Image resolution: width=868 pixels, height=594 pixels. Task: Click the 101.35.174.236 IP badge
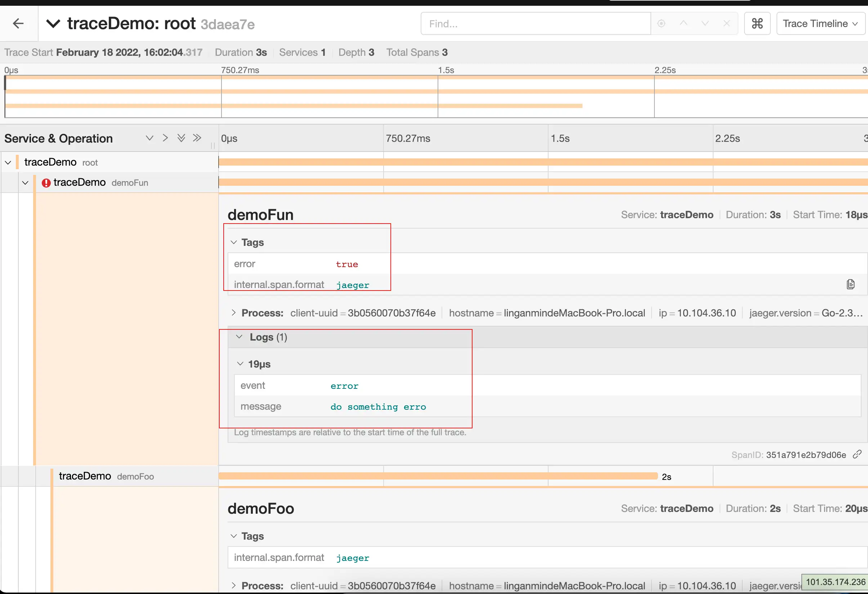click(835, 582)
